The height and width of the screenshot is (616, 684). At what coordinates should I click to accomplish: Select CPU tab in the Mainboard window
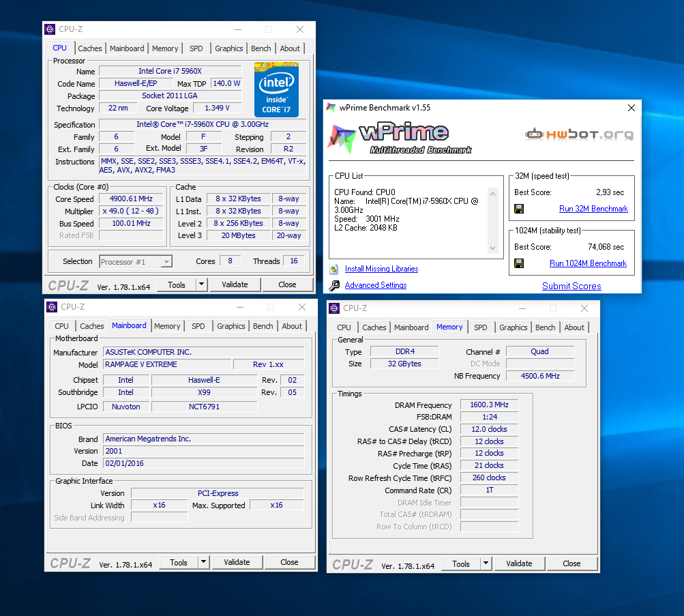coord(61,326)
